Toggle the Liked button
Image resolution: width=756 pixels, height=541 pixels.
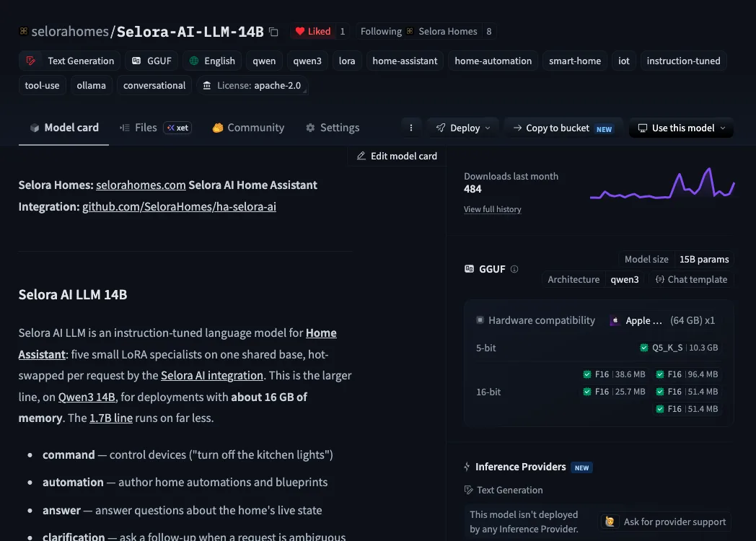pyautogui.click(x=313, y=31)
